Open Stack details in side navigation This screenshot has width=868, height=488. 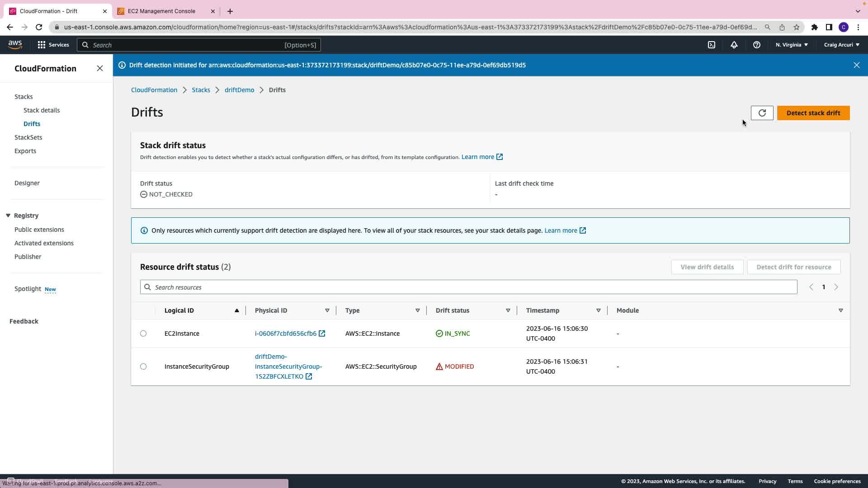pos(42,110)
